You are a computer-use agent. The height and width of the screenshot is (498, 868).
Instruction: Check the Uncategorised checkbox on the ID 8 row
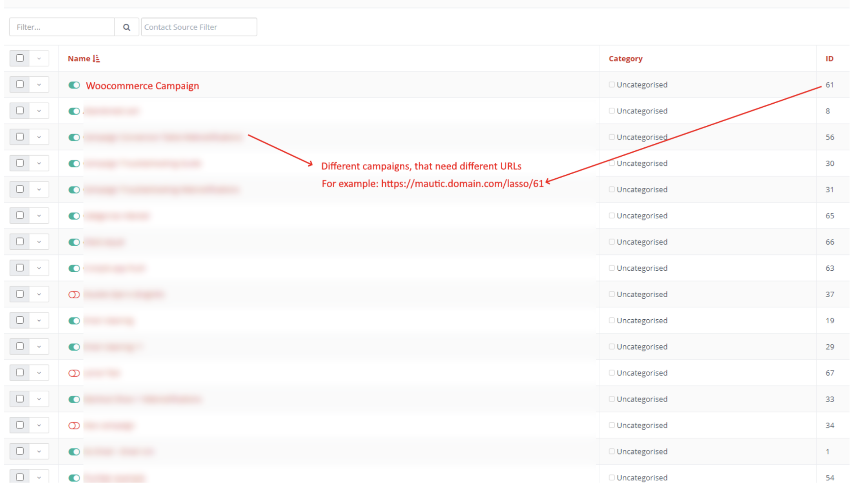click(612, 111)
